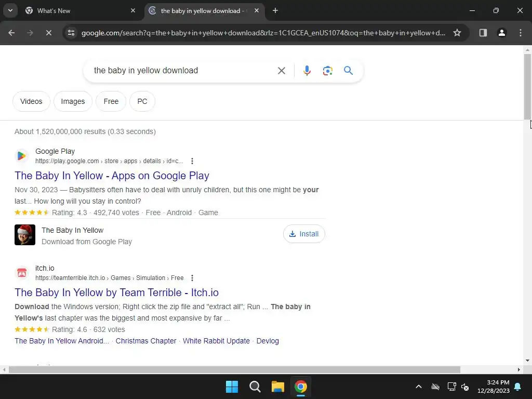Open the Christmas Chapter sitelink
The height and width of the screenshot is (399, 532).
click(x=146, y=341)
